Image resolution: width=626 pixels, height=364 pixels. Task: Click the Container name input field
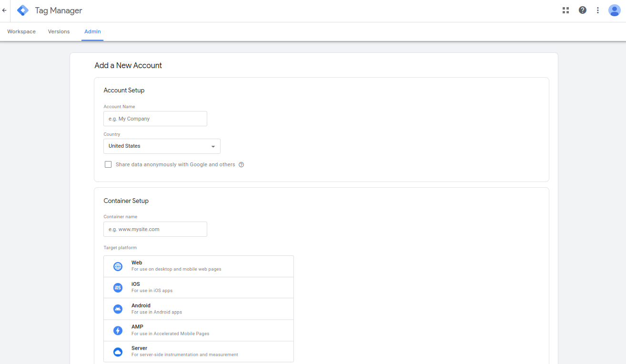(155, 229)
